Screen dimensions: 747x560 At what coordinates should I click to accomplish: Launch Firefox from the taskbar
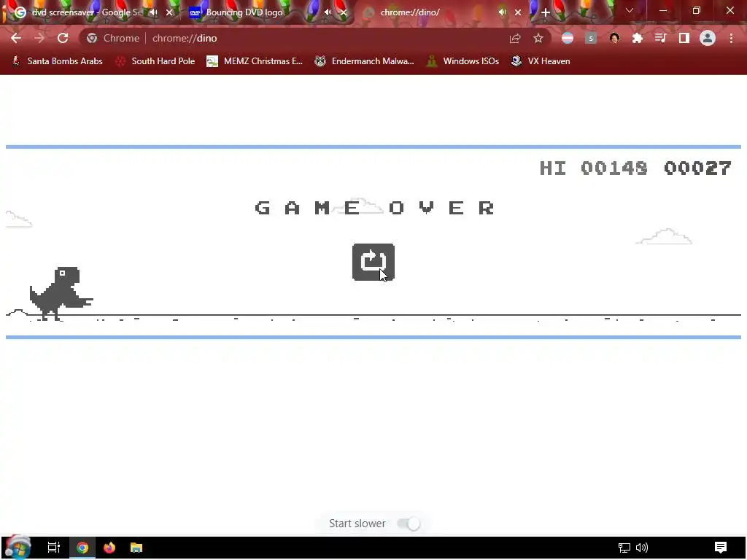coord(109,548)
